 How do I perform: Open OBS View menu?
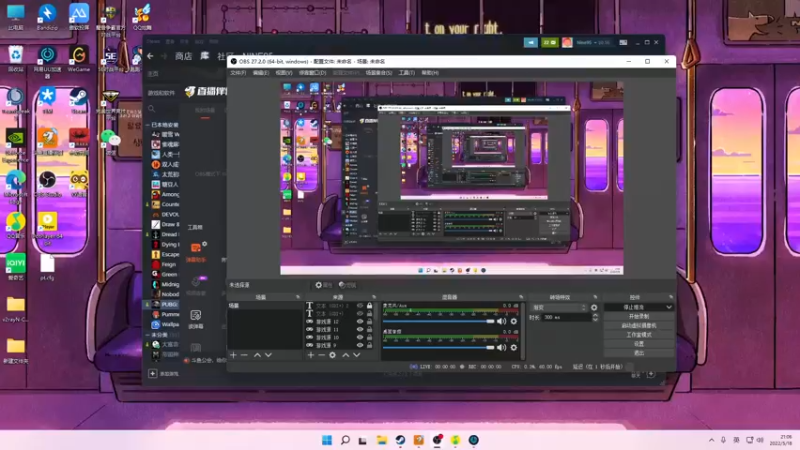(x=284, y=73)
